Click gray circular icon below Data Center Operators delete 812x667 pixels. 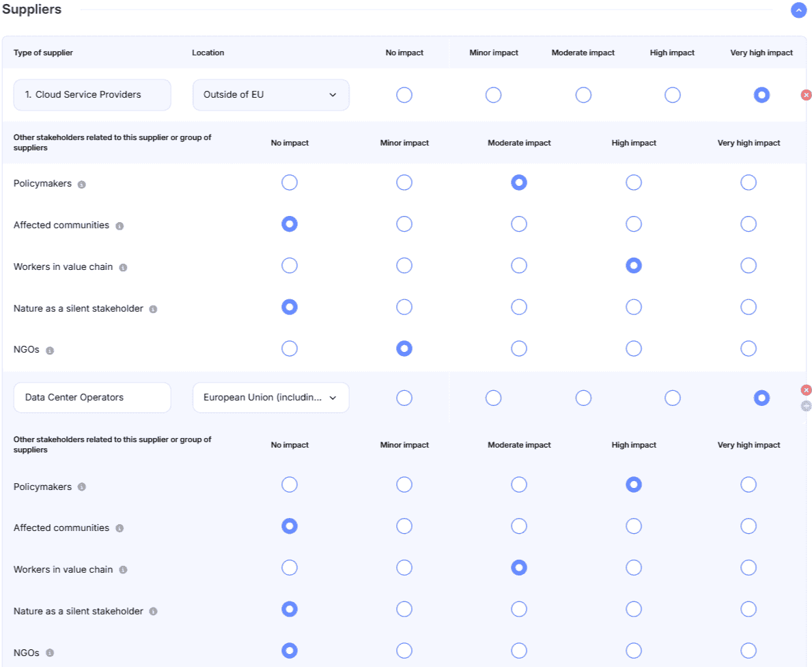806,406
